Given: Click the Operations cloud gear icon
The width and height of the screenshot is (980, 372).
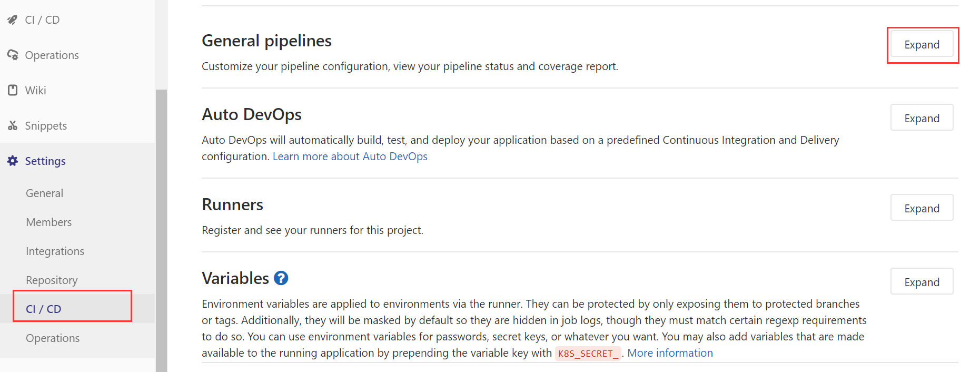Looking at the screenshot, I should (x=13, y=55).
